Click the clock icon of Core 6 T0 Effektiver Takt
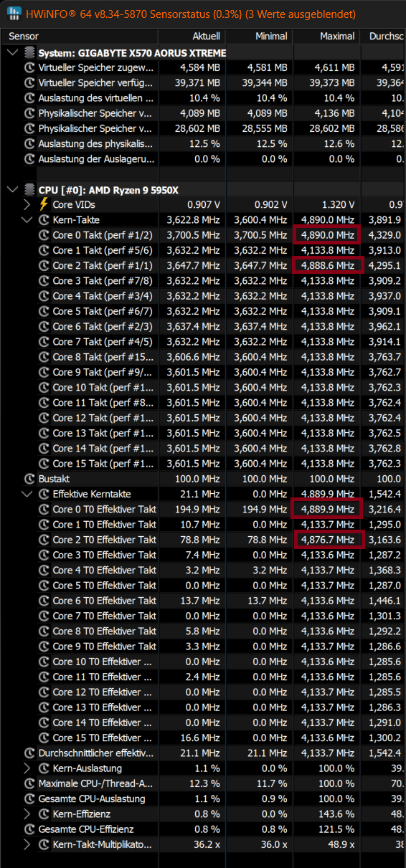Screen dimensions: 406x868 pyautogui.click(x=44, y=601)
